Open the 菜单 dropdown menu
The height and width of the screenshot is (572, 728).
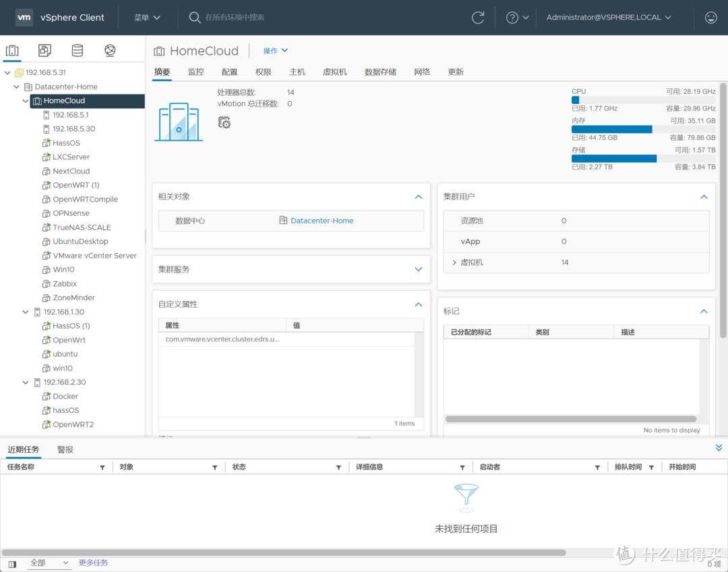tap(147, 18)
